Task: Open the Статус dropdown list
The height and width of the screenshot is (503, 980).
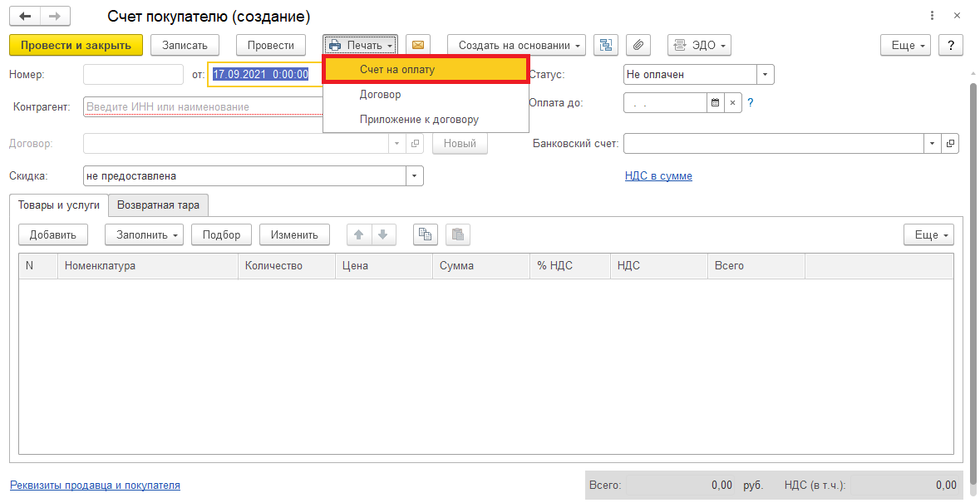Action: point(765,75)
